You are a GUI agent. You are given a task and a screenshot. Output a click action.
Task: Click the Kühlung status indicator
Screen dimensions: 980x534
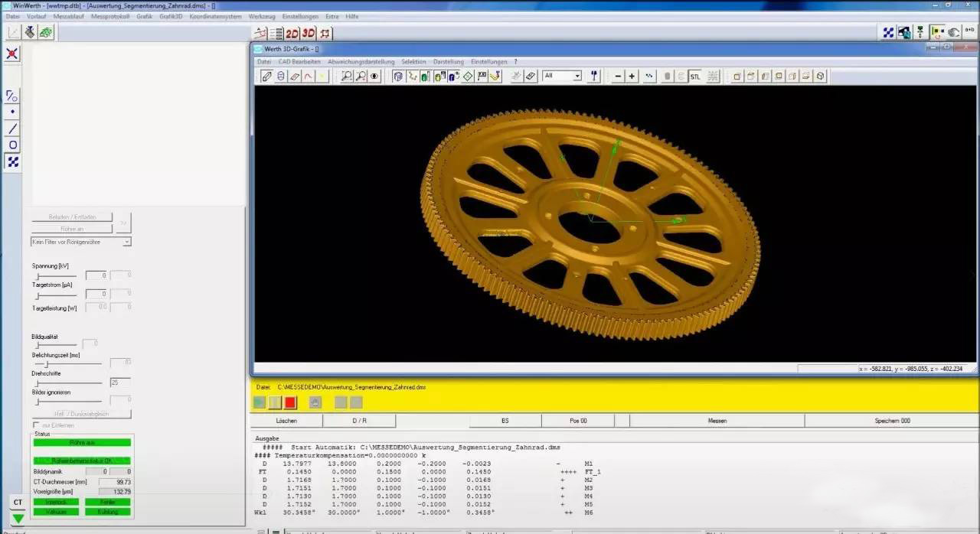[x=108, y=511]
